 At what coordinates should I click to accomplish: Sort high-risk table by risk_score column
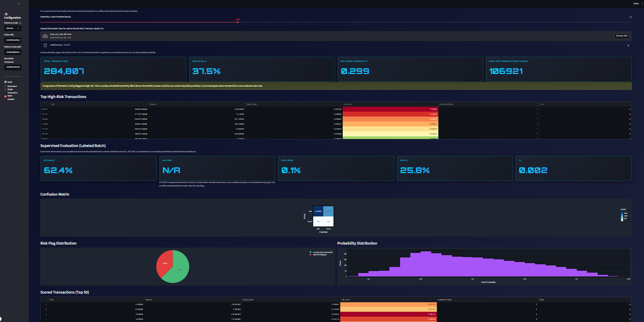pyautogui.click(x=390, y=104)
